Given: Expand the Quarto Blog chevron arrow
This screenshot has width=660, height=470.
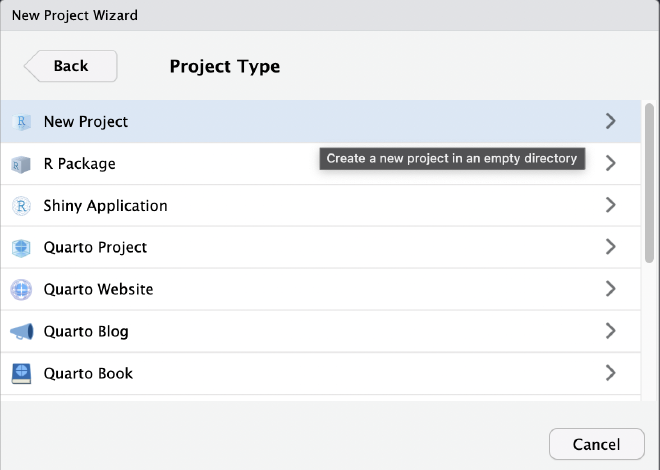Looking at the screenshot, I should pos(611,332).
